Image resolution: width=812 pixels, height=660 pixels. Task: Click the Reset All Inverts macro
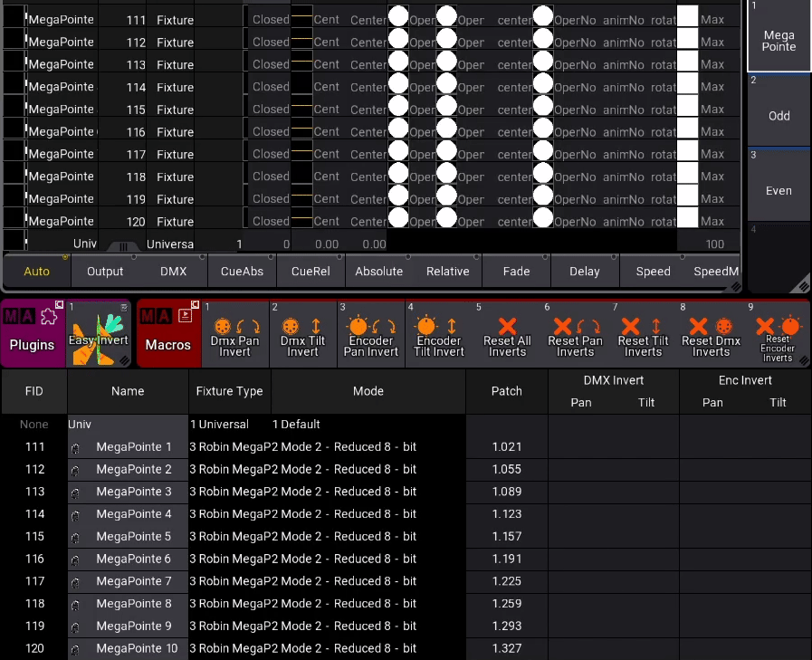(x=507, y=333)
